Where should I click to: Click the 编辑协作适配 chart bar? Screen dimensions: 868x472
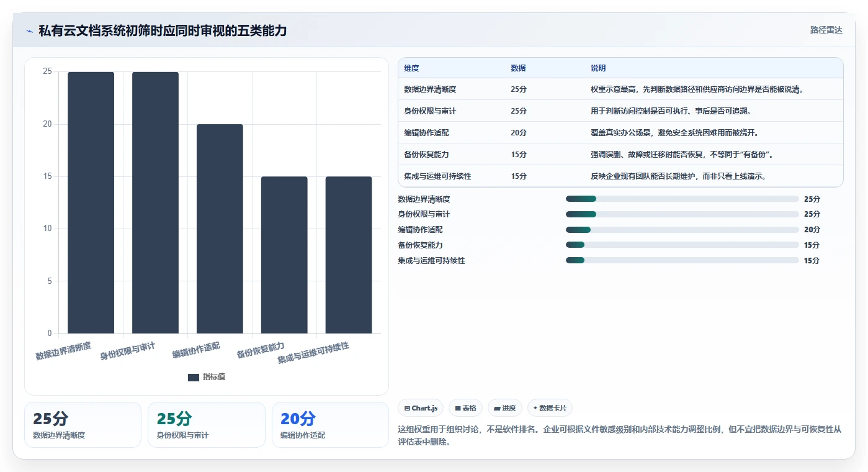[x=220, y=229]
